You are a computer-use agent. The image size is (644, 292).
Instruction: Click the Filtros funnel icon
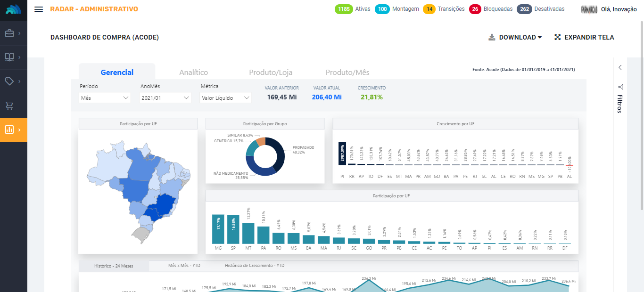(620, 87)
